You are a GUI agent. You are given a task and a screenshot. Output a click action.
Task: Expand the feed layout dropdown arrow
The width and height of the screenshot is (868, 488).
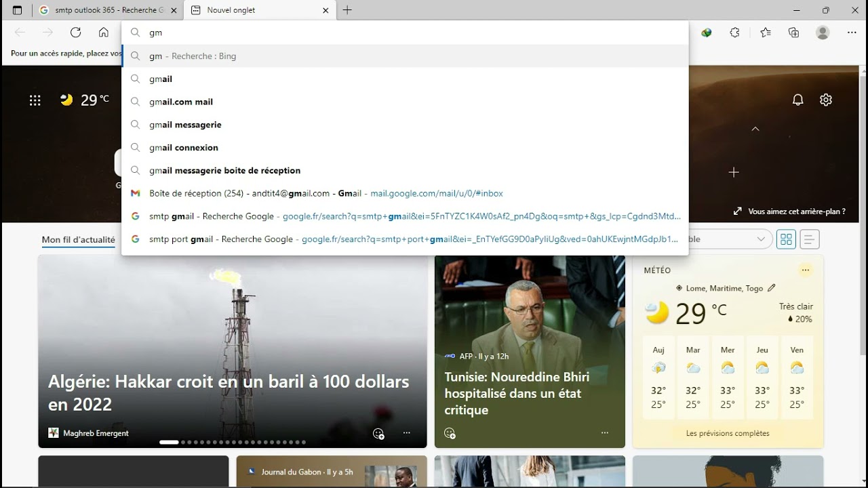click(x=760, y=239)
